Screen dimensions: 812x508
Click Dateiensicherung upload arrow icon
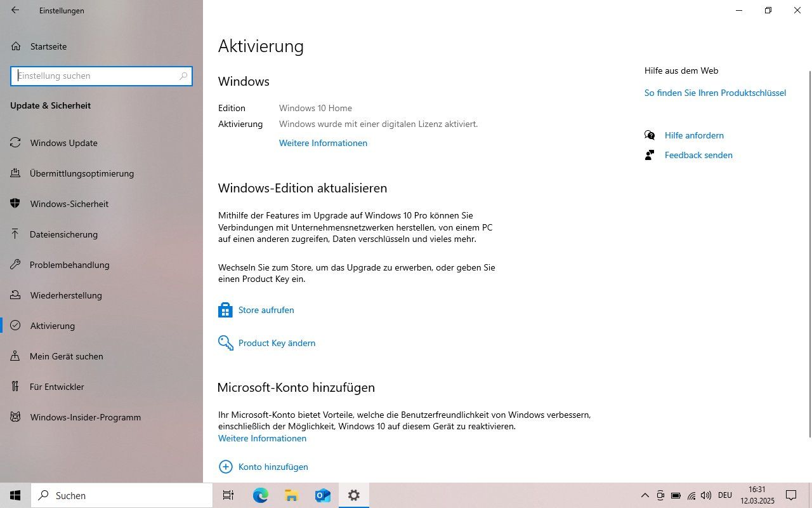(15, 234)
